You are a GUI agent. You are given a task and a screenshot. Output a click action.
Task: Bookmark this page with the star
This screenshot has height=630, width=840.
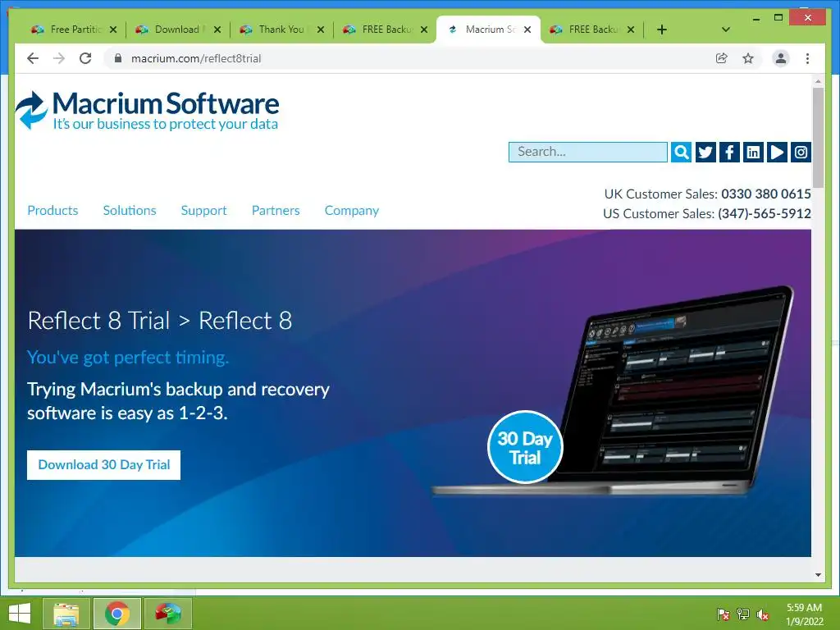coord(748,58)
